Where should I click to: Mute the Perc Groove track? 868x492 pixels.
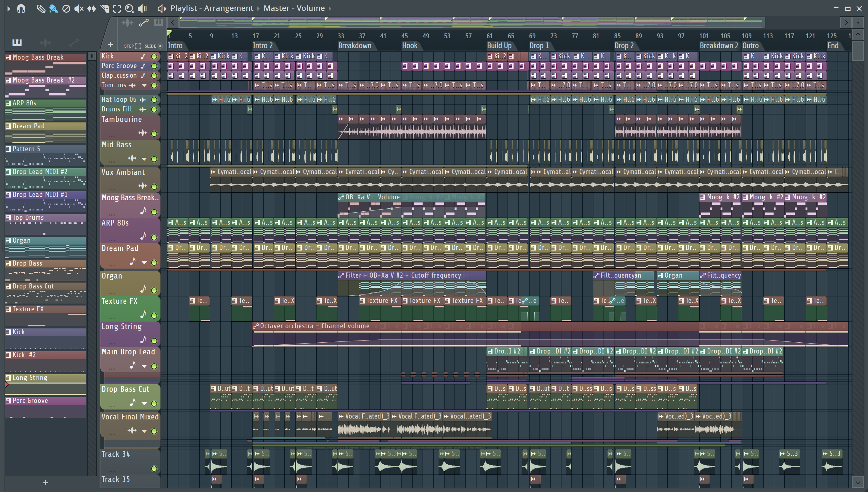[154, 66]
